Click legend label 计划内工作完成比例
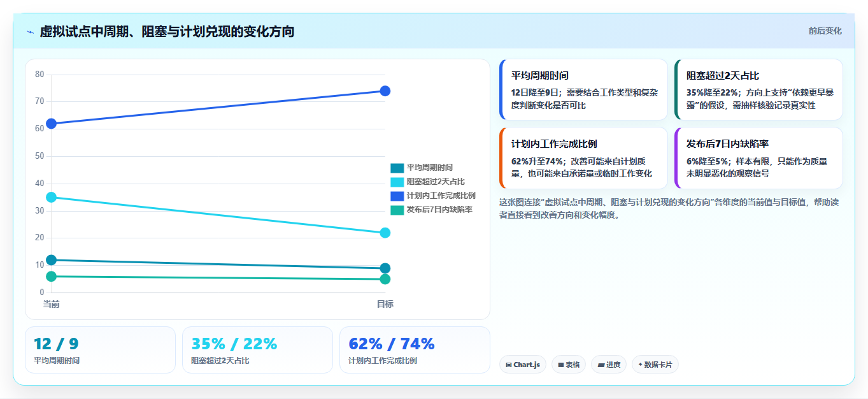 (441, 196)
